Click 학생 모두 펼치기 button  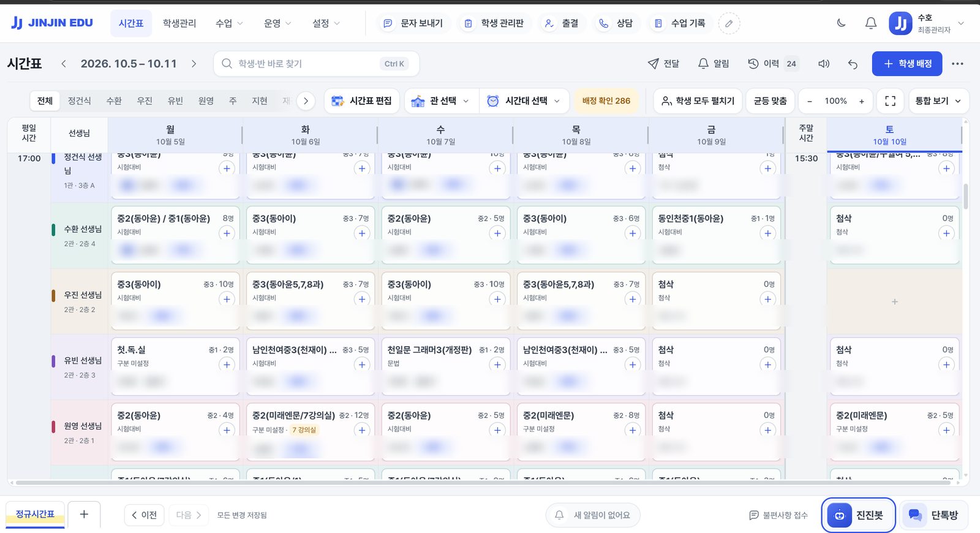click(698, 101)
